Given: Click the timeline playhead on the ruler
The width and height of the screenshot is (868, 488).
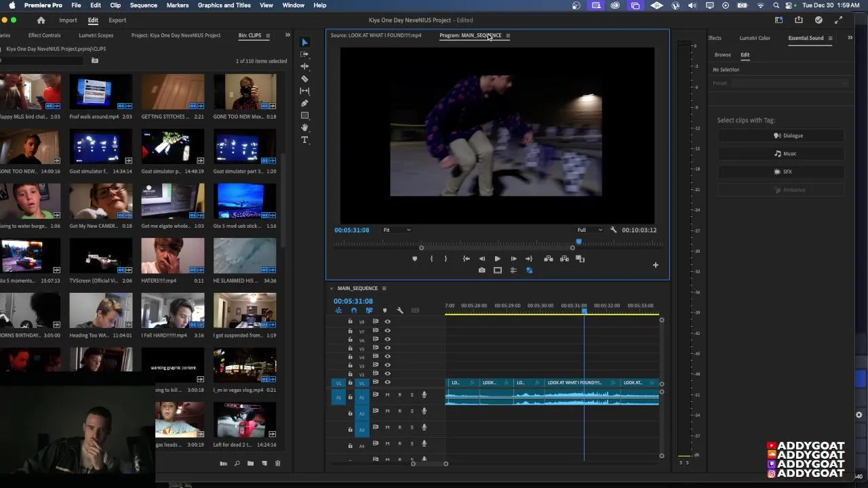Looking at the screenshot, I should 584,310.
